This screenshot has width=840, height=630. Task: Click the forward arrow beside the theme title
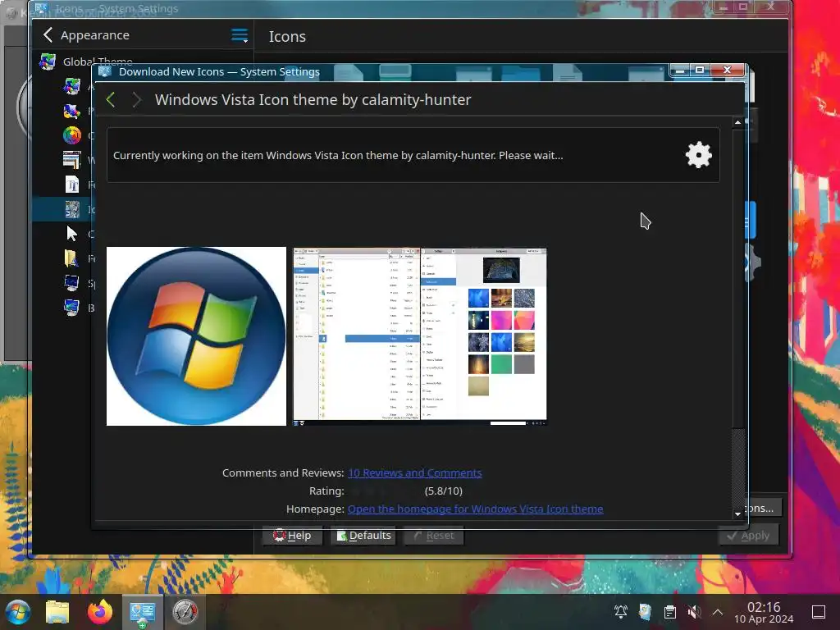pyautogui.click(x=137, y=99)
